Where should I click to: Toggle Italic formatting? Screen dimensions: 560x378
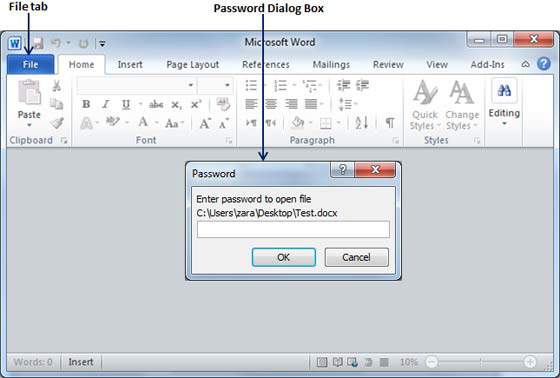(106, 104)
